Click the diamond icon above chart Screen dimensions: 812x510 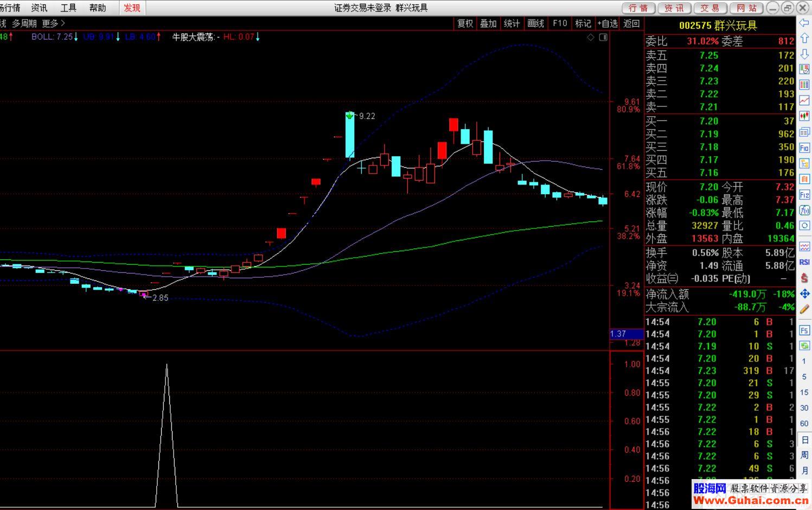pos(591,37)
